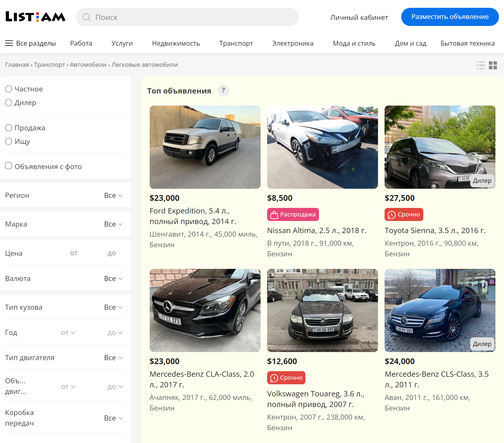This screenshot has width=504, height=443.
Task: Click the Распродажа badge on Nissan Altima
Action: tap(293, 214)
